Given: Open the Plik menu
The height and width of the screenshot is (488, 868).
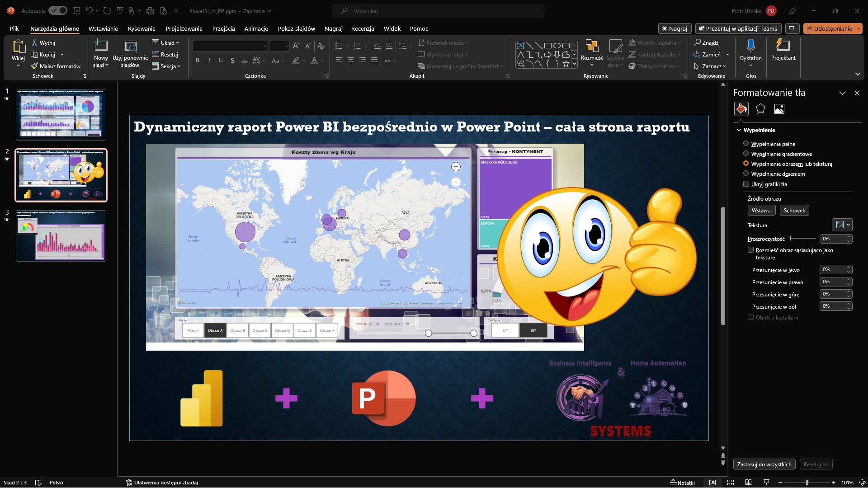Looking at the screenshot, I should 14,28.
